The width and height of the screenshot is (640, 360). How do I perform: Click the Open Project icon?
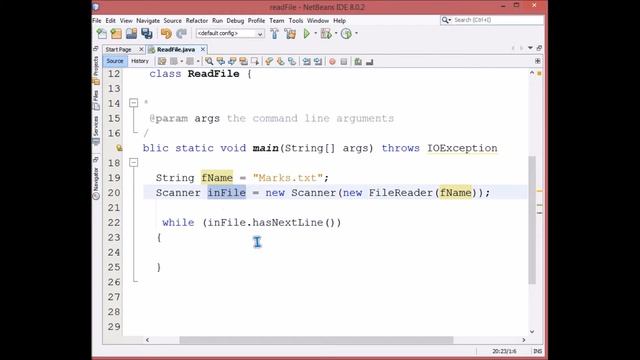coord(131,33)
